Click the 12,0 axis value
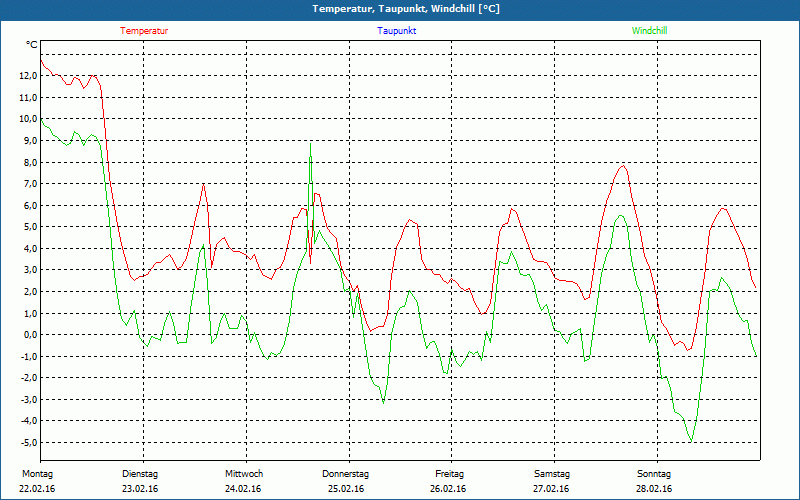This screenshot has width=800, height=500. (28, 76)
